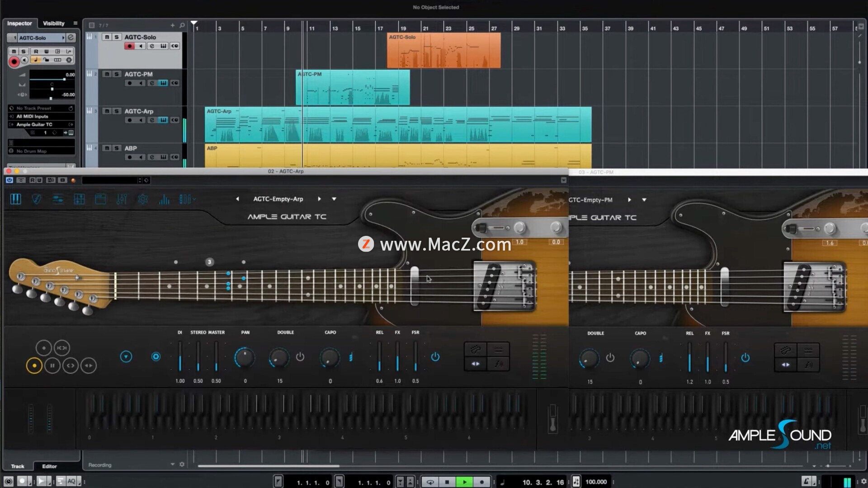
Task: Toggle DOUBLE power button in AGTC-Arp plugin
Action: (x=300, y=357)
